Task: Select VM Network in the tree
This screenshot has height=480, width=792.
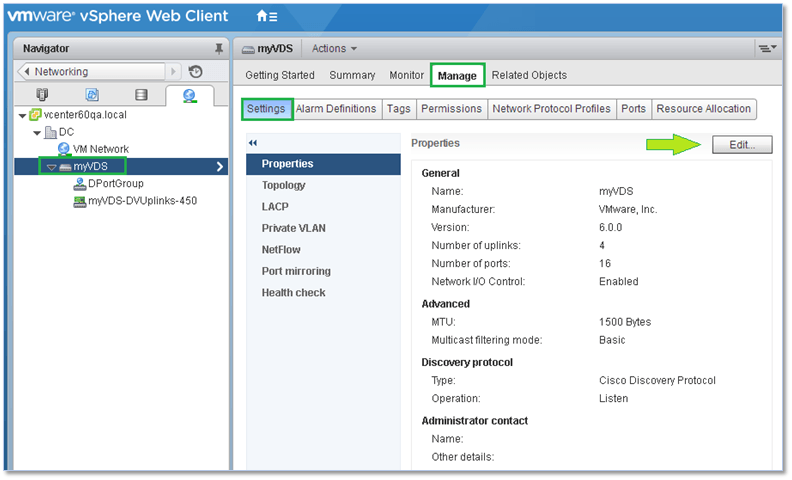Action: (x=101, y=150)
